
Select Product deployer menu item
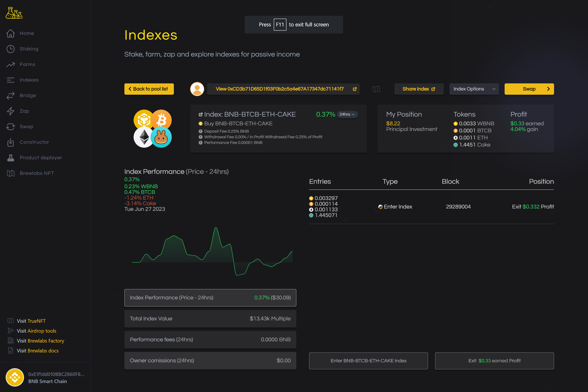[41, 158]
